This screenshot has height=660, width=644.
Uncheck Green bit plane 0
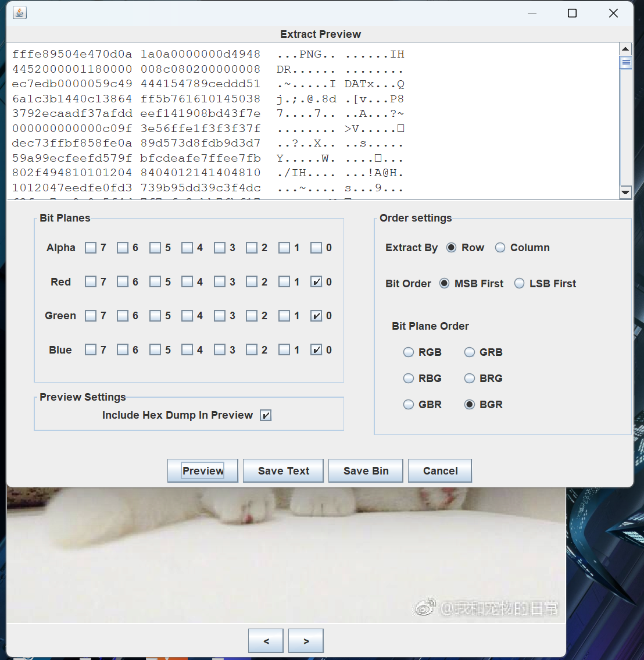coord(316,316)
